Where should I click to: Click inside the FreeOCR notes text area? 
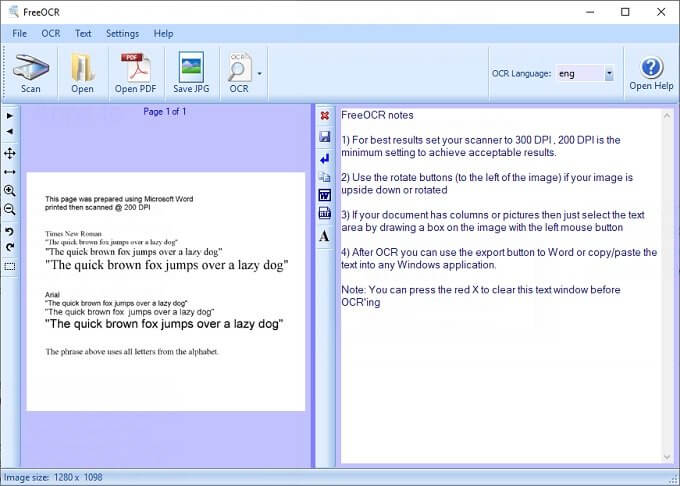pos(501,286)
